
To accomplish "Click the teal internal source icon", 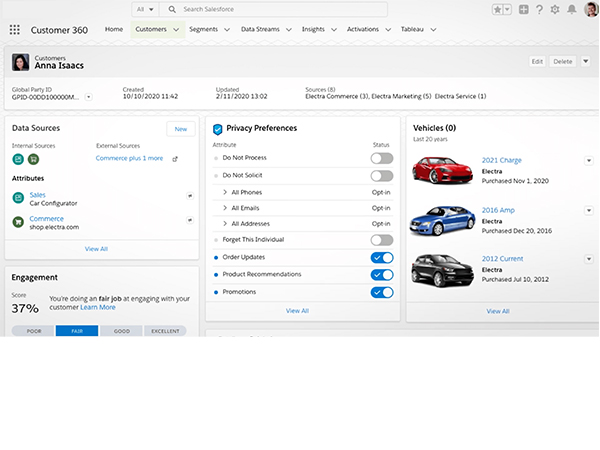I will 18,159.
